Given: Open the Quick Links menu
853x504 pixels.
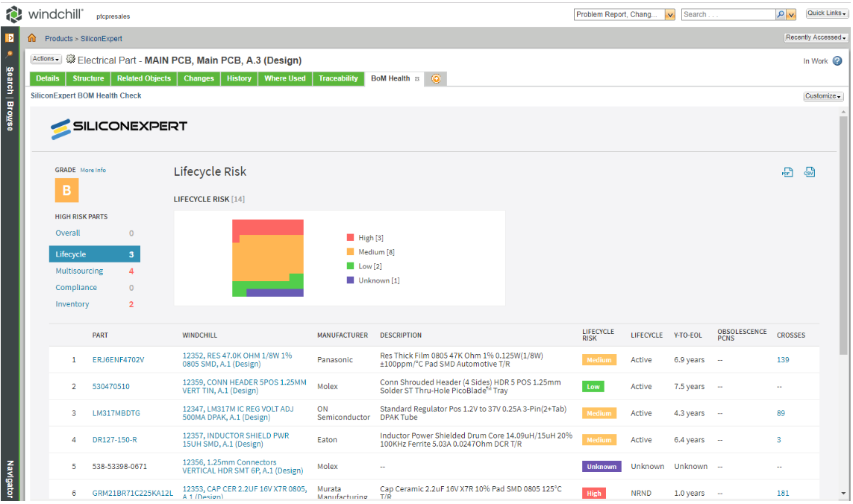Looking at the screenshot, I should click(827, 13).
